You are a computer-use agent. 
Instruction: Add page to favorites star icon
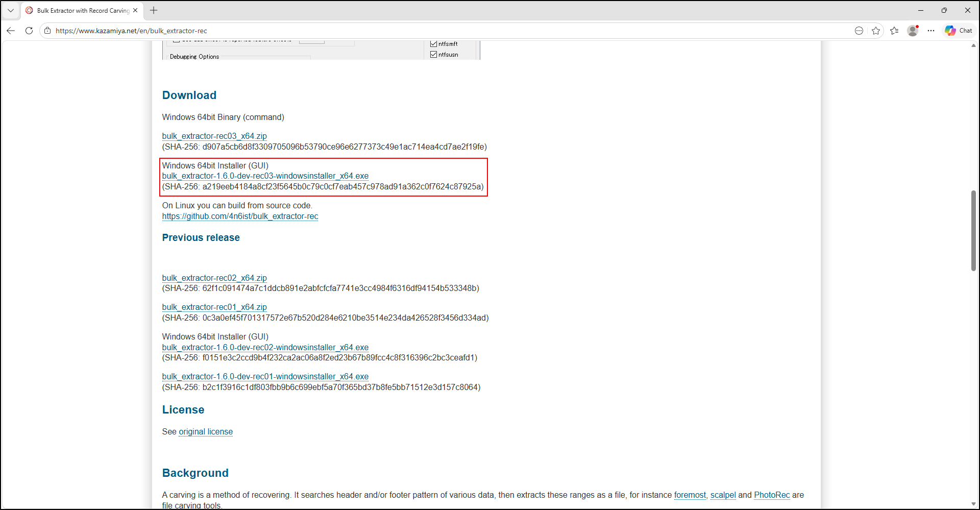(x=876, y=31)
